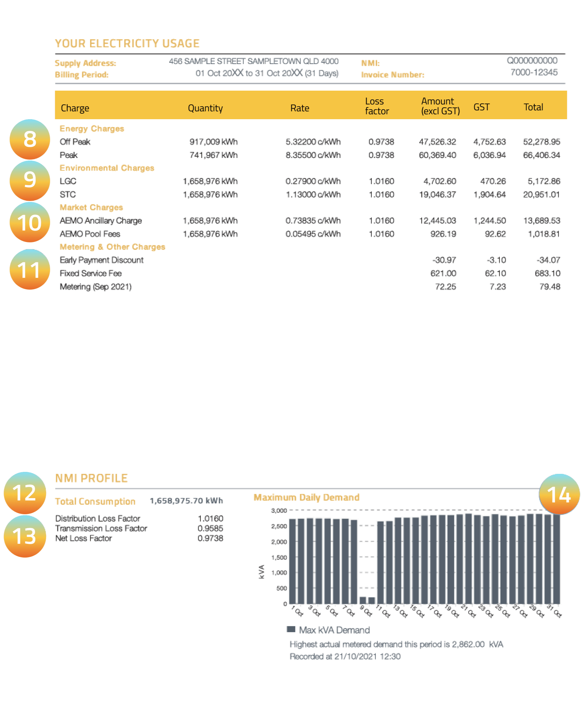The height and width of the screenshot is (728, 582).
Task: Select the number 11 badge near Metering charges
Action: [30, 270]
